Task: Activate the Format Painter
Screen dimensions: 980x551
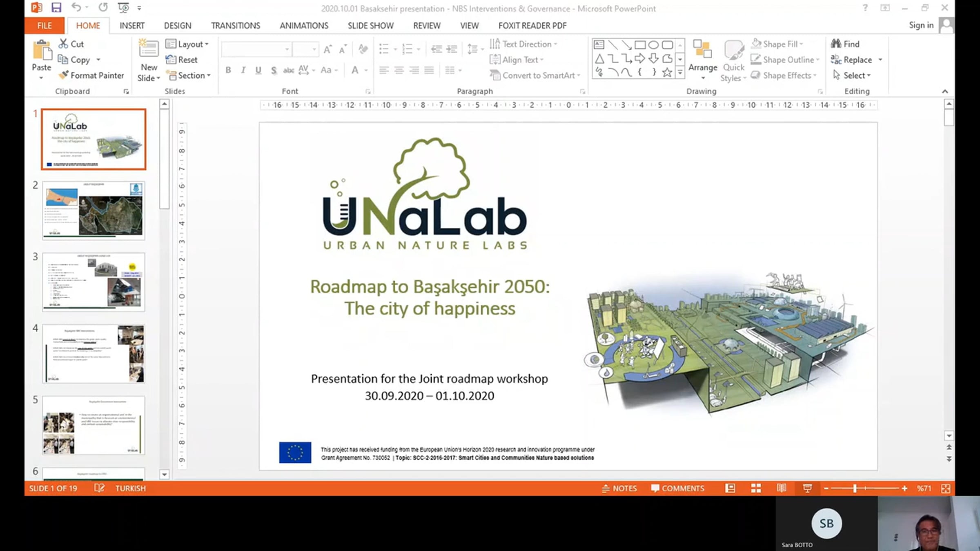Action: tap(91, 76)
